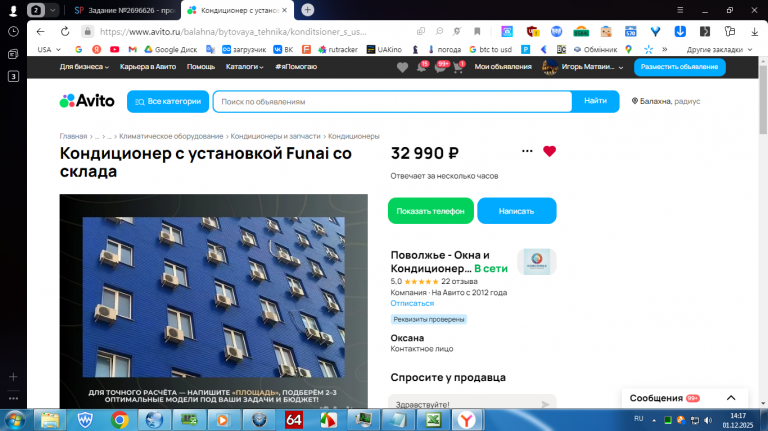Click the volume icon in system tray
The height and width of the screenshot is (431, 768).
(708, 420)
